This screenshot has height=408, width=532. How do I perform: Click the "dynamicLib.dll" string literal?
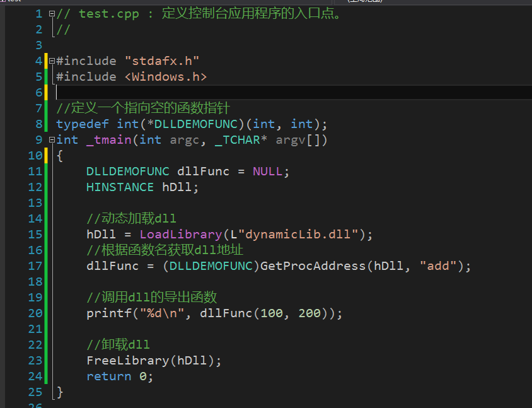tap(298, 234)
